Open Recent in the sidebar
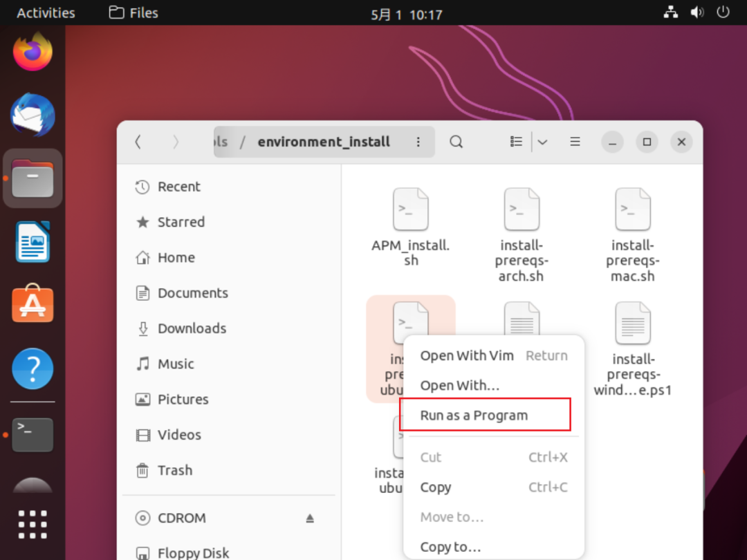The width and height of the screenshot is (747, 560). (x=229, y=187)
